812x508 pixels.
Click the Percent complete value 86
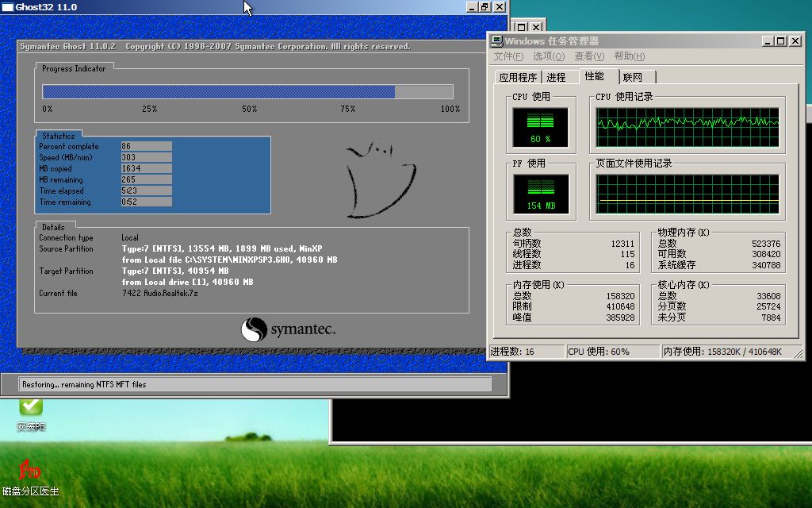pos(147,146)
